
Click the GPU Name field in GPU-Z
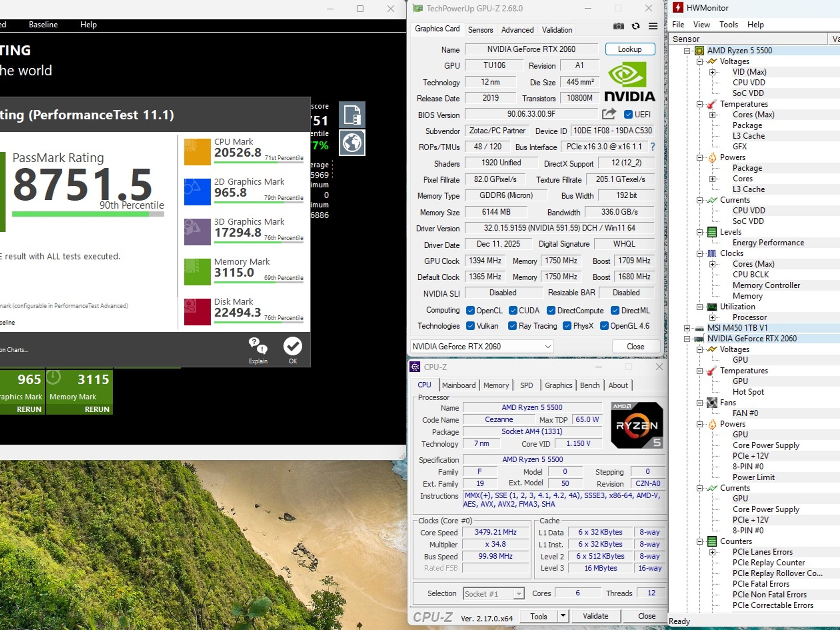pyautogui.click(x=531, y=49)
